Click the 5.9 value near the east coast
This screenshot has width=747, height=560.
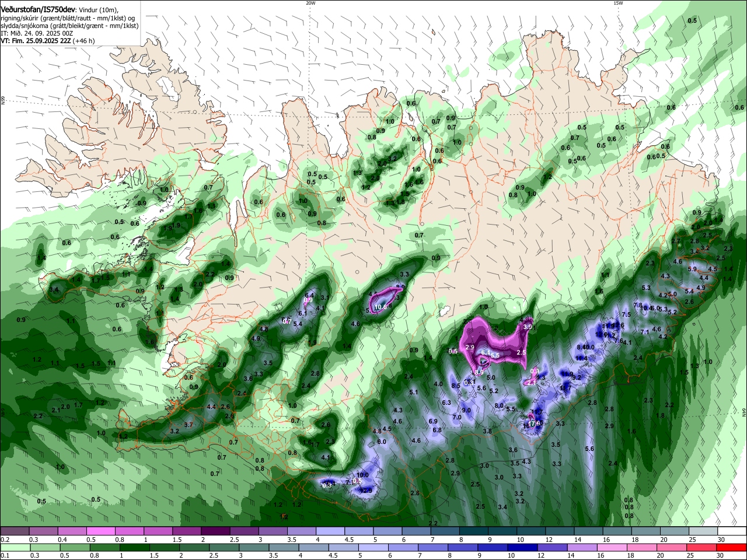coord(693,269)
